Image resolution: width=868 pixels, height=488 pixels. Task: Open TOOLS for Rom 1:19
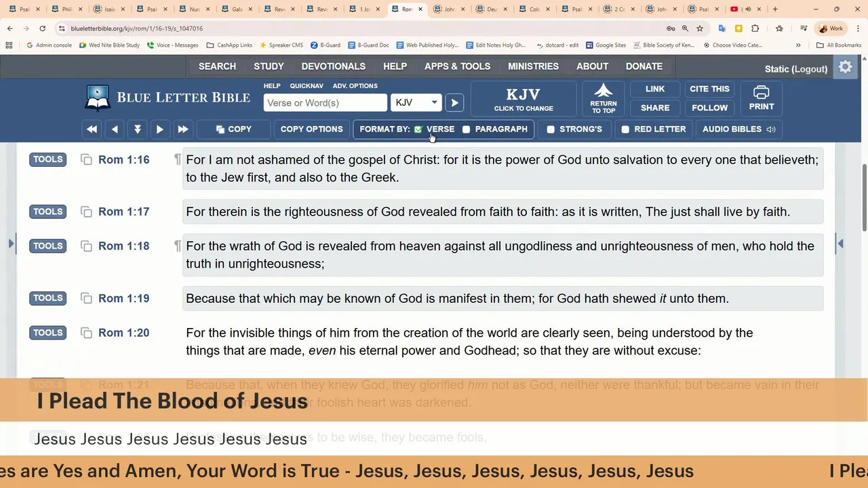point(48,298)
